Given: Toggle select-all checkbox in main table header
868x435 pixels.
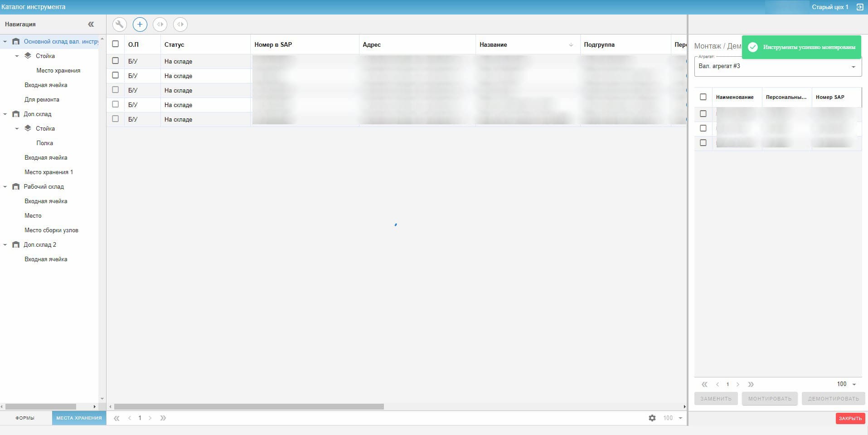Looking at the screenshot, I should [x=116, y=44].
